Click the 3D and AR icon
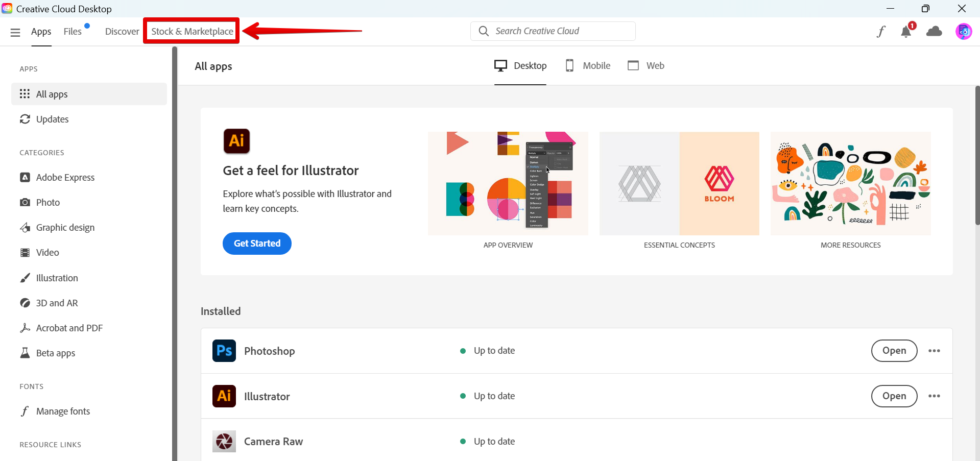This screenshot has height=461, width=980. click(x=25, y=303)
